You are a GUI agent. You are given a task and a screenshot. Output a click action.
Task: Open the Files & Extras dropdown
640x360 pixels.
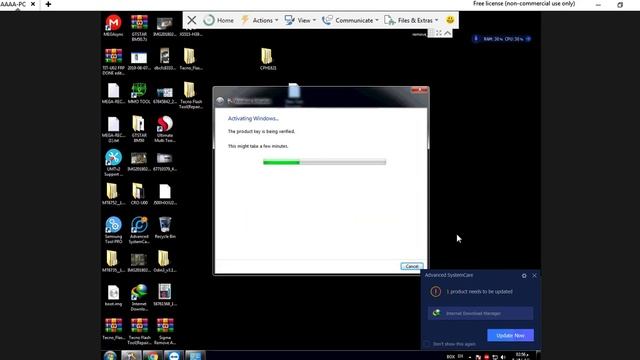click(411, 20)
